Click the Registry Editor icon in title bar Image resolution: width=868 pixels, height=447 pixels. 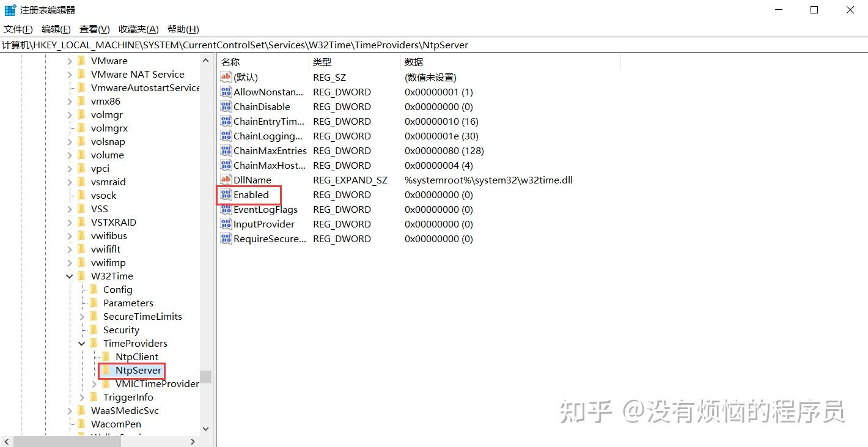[x=10, y=9]
